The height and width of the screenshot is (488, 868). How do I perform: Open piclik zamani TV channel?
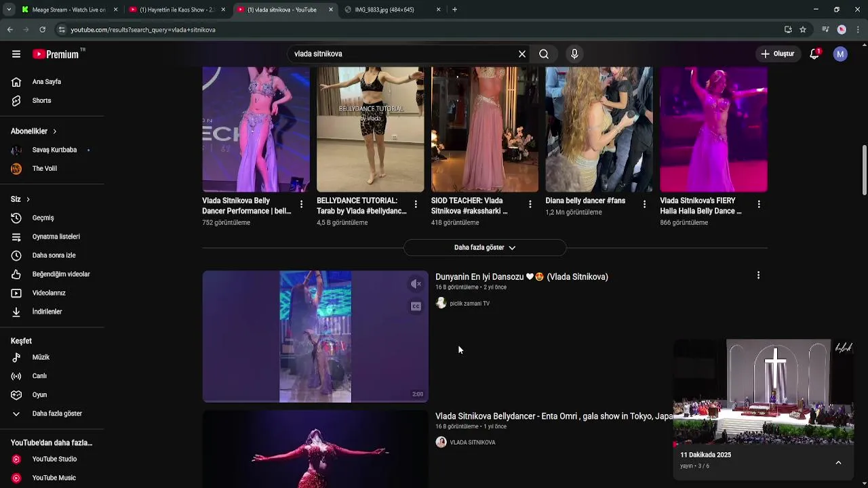[469, 304]
